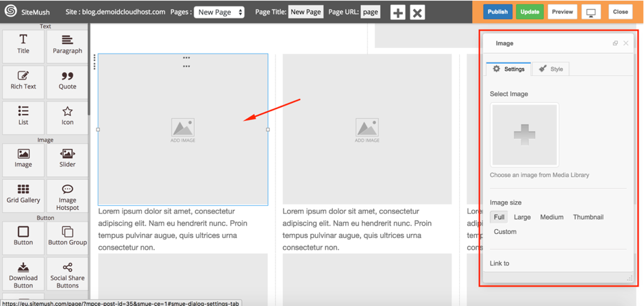Add Social Share Buttons widget
Image resolution: width=644 pixels, height=306 pixels.
[67, 274]
